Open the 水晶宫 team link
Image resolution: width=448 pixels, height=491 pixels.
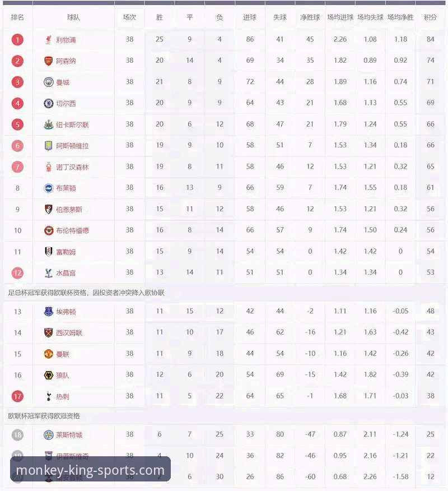pos(66,273)
